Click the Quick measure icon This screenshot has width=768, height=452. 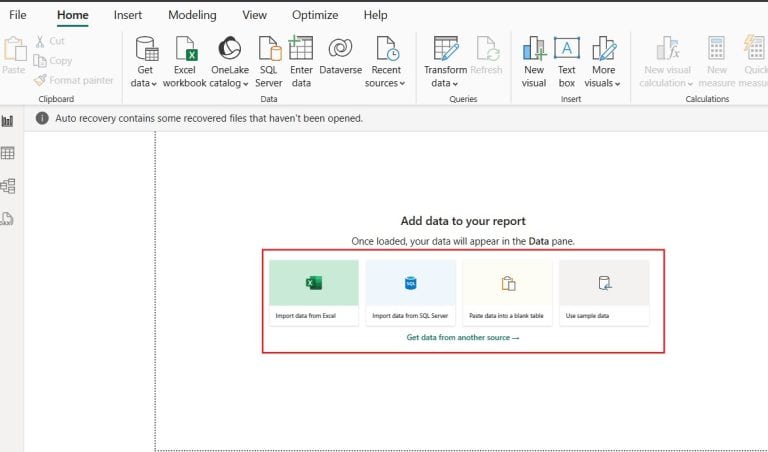[754, 48]
